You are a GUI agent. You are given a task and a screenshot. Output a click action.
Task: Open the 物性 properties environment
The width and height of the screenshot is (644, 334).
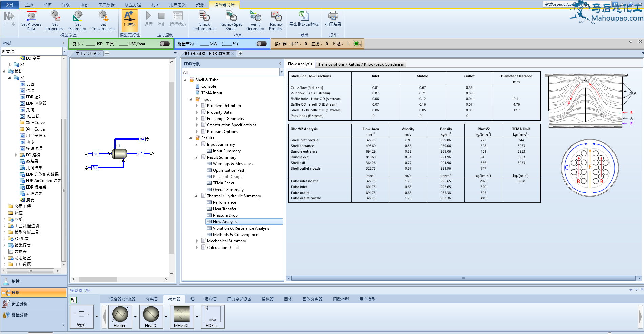tap(34, 281)
